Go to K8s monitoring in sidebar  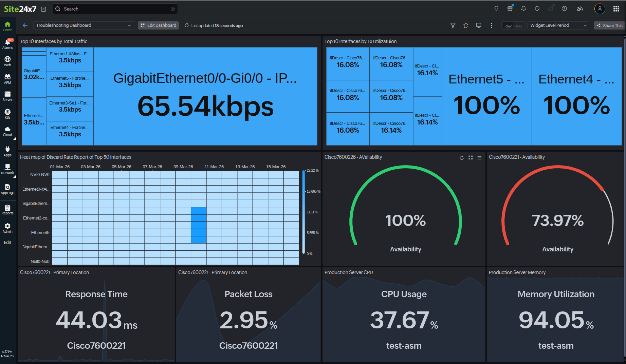pyautogui.click(x=7, y=114)
